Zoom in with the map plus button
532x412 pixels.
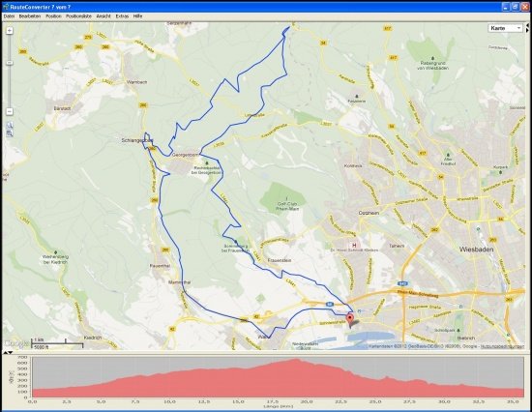10,31
